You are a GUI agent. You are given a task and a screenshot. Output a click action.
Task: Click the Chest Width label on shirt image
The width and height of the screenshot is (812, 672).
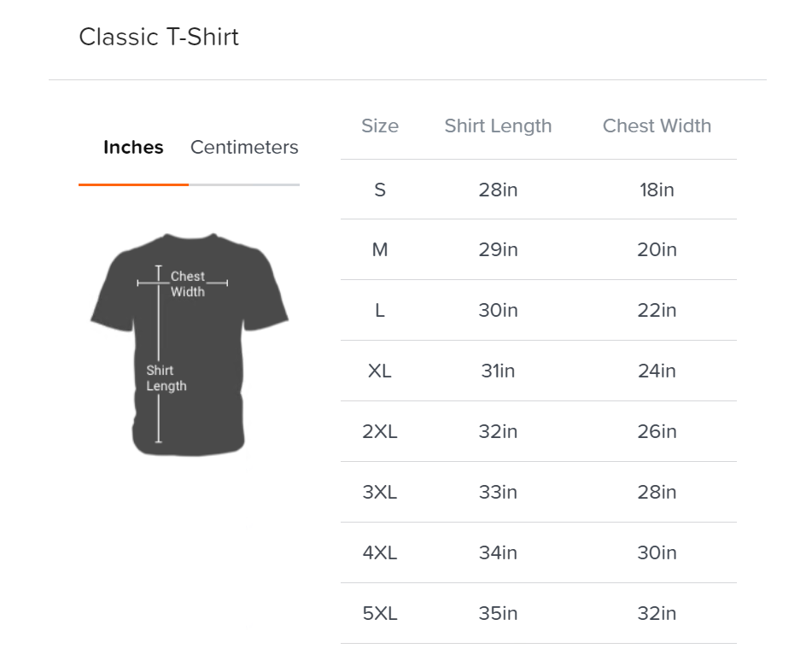pos(188,284)
